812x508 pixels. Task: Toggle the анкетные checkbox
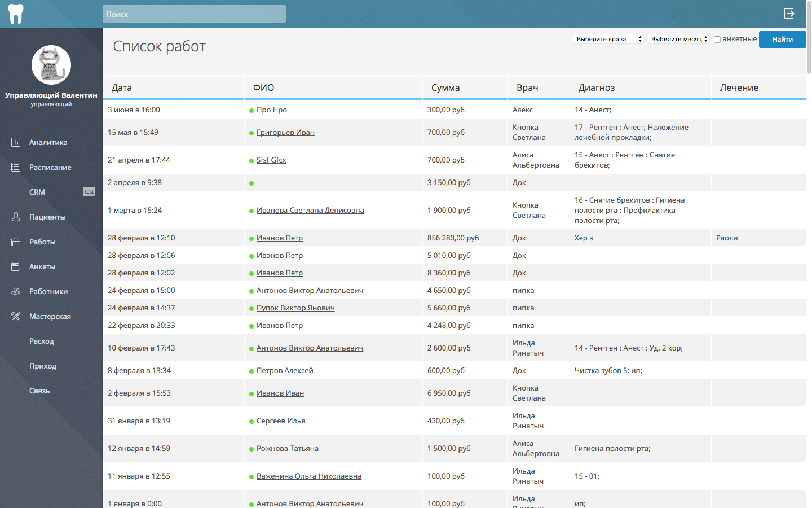717,40
